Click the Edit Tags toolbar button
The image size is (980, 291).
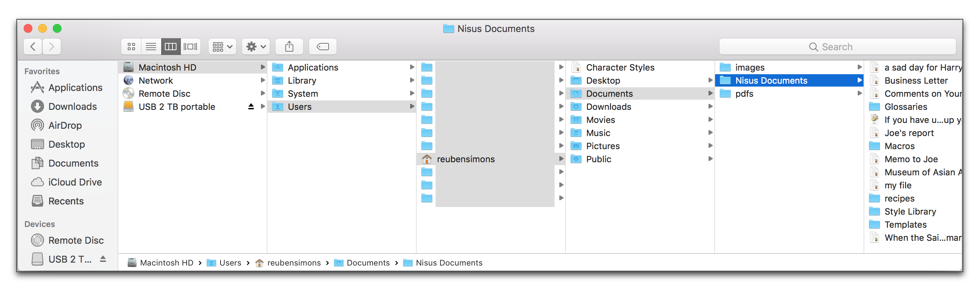coord(323,47)
